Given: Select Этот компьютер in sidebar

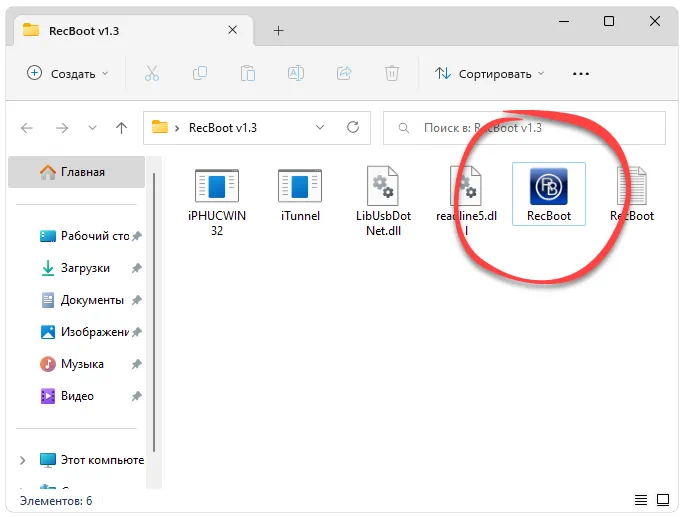Looking at the screenshot, I should pos(92,460).
